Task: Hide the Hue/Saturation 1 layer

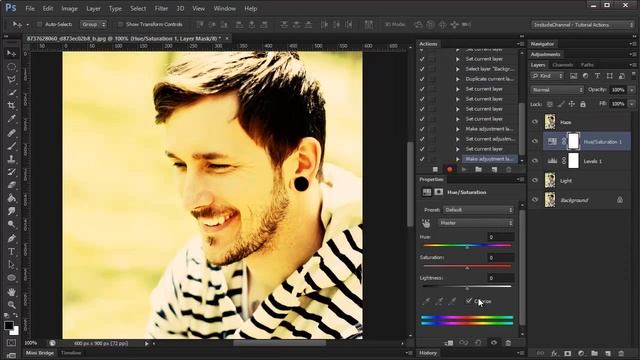Action: 535,141
